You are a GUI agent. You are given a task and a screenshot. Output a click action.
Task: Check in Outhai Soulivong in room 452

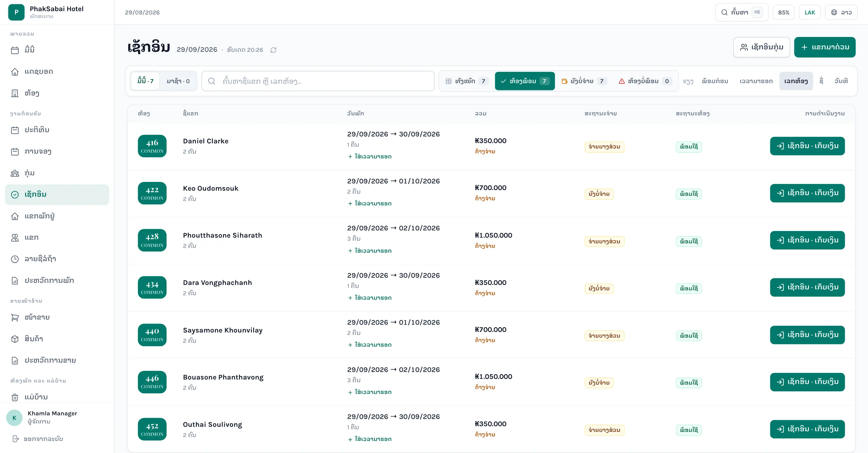[807, 429]
